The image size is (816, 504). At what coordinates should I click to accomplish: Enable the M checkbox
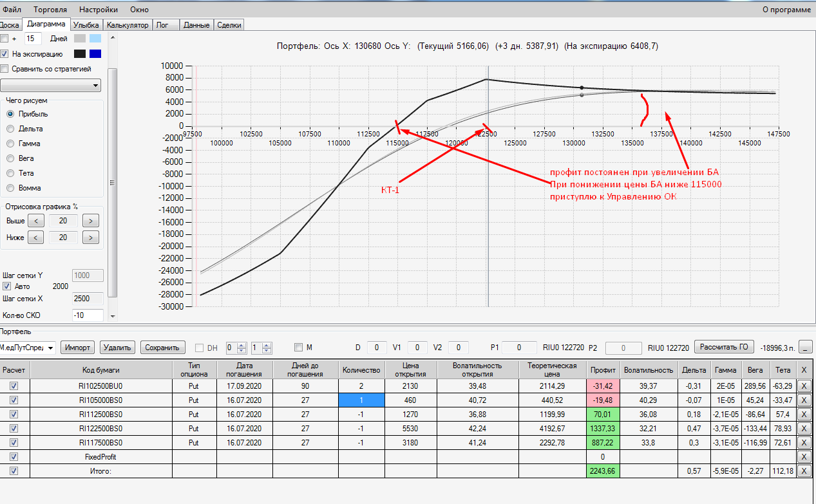tap(298, 348)
